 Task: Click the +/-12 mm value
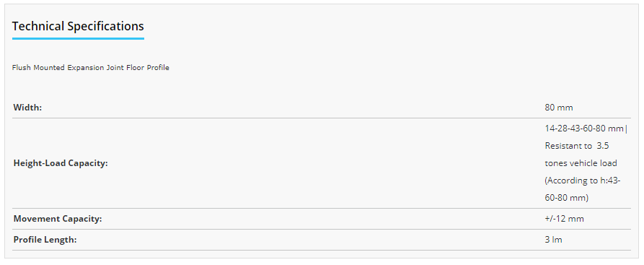click(564, 219)
